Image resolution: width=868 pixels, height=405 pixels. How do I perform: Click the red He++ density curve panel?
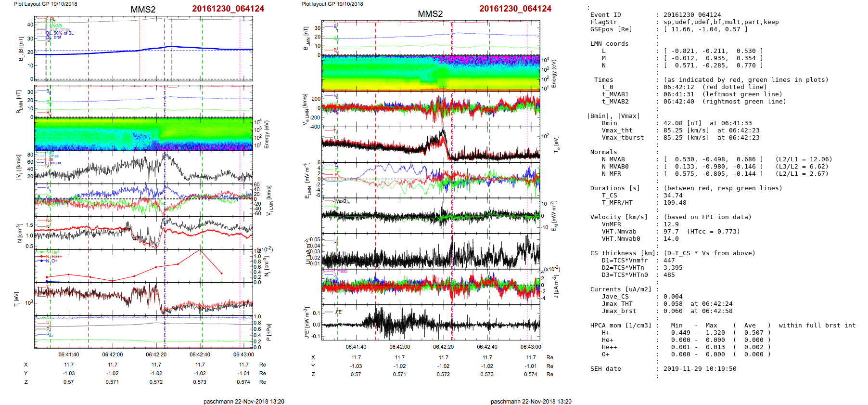point(143,266)
